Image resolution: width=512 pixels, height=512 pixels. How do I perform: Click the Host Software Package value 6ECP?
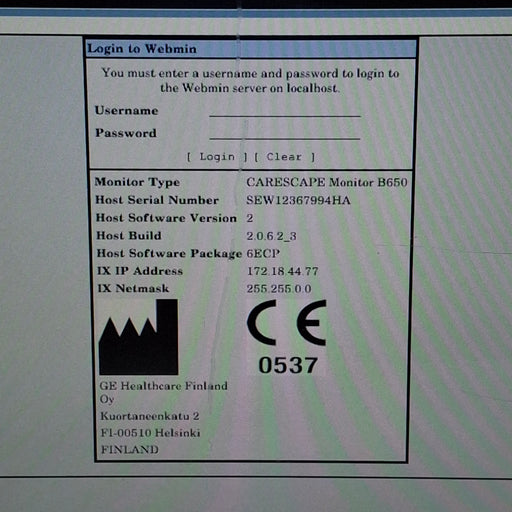coord(263,254)
